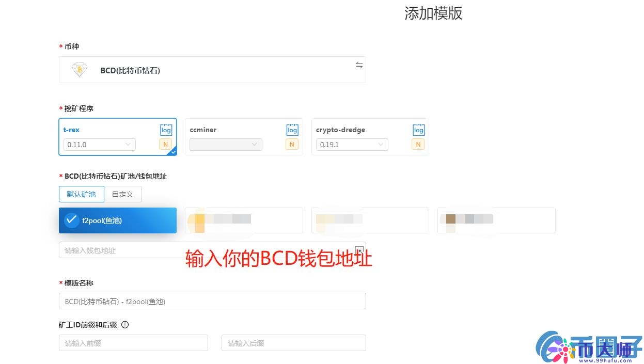The image size is (644, 364).
Task: Choose the third blurred pool card
Action: [x=370, y=220]
